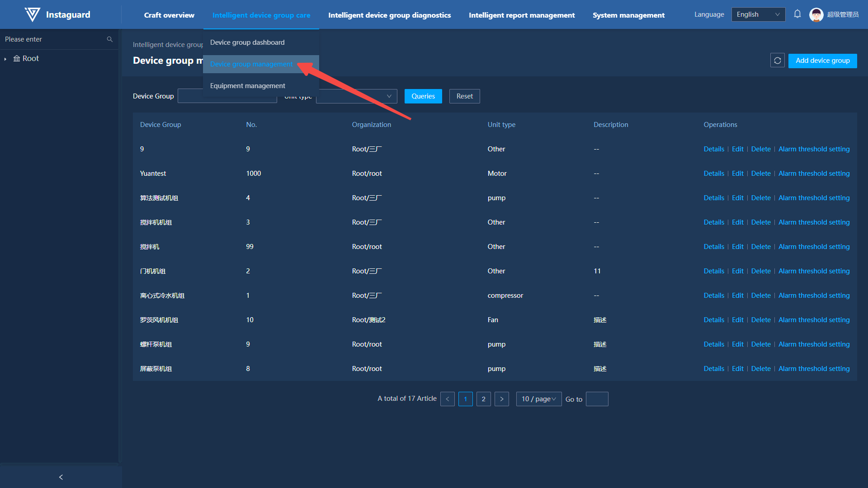
Task: Go to next page arrow
Action: coord(502,399)
